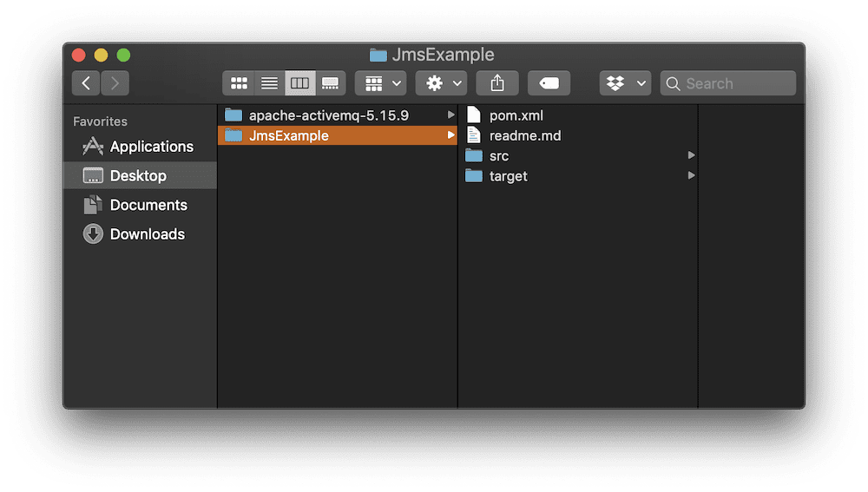Click the readme.md document icon
Viewport: 868px width, 492px height.
(474, 135)
